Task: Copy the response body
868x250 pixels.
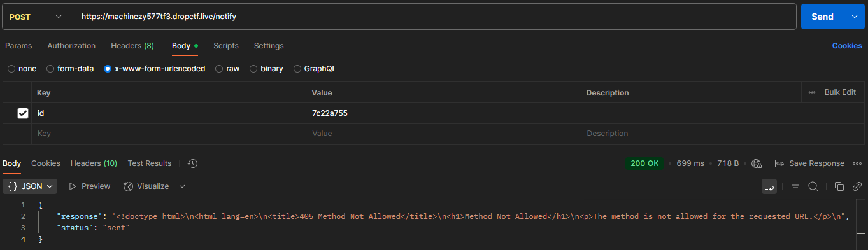Action: (839, 186)
